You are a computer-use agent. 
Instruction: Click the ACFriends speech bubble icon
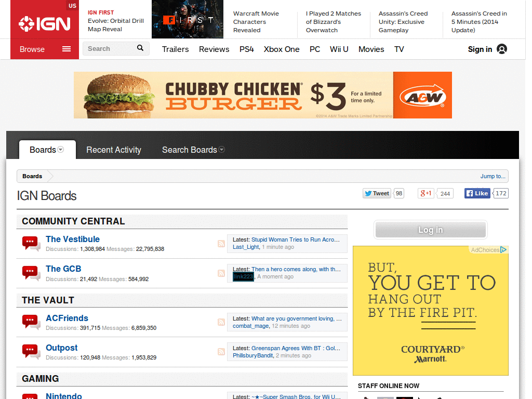(31, 322)
